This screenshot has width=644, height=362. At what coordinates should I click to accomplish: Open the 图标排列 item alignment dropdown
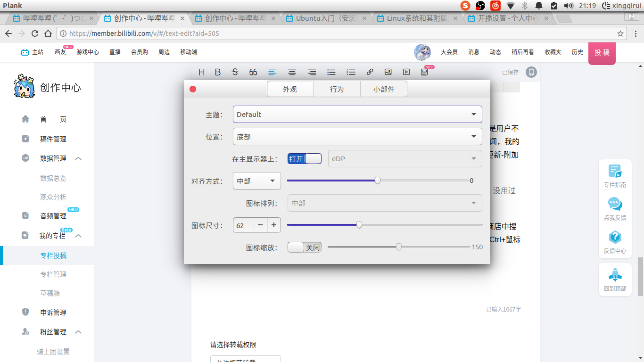(x=385, y=203)
